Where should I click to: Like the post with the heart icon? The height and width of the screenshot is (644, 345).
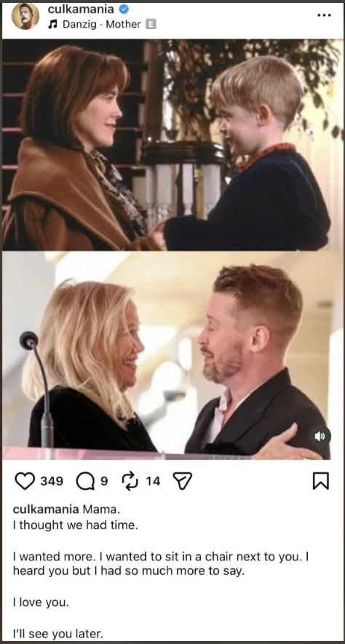[25, 481]
